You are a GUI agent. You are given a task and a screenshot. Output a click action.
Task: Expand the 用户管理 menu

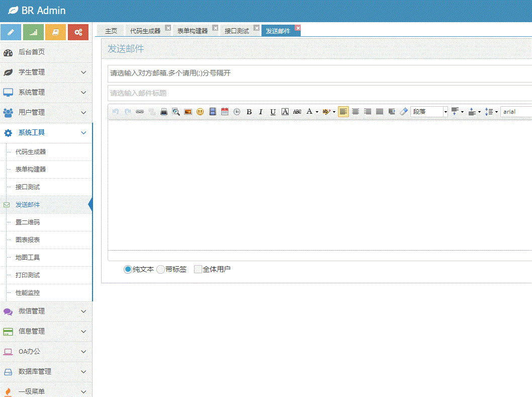coord(46,112)
